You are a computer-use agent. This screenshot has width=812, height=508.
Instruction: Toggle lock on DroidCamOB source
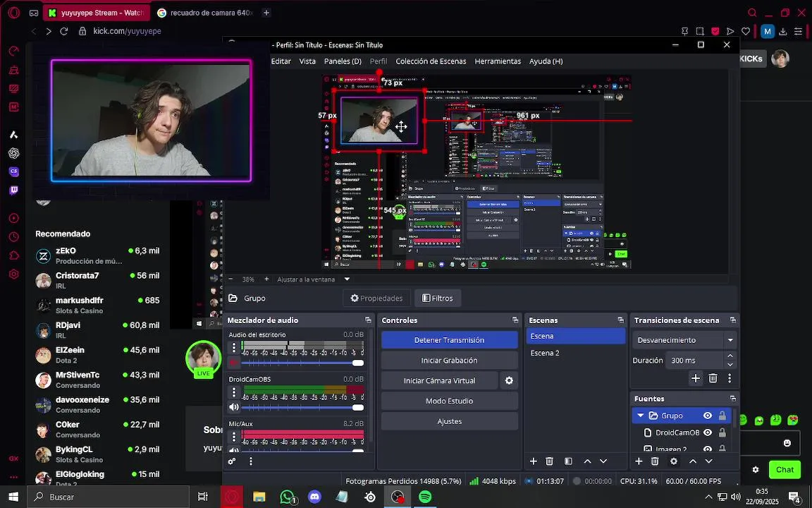coord(722,433)
